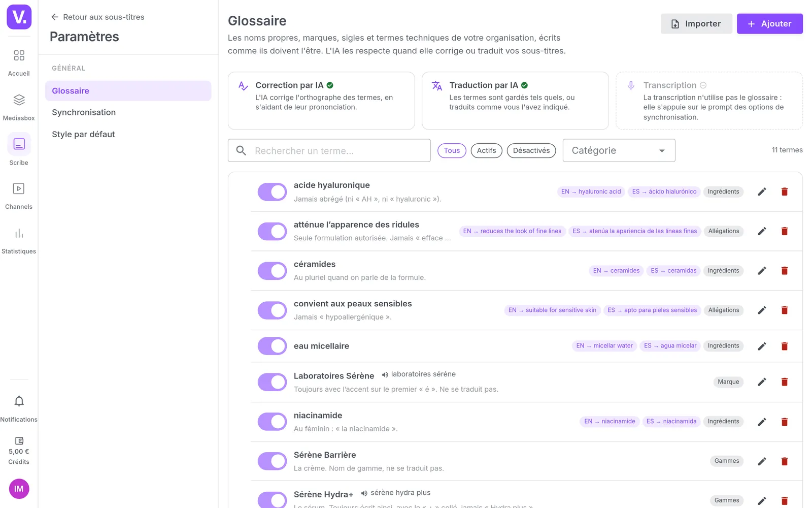Disable the acide hyaluronique toggle

(x=273, y=192)
